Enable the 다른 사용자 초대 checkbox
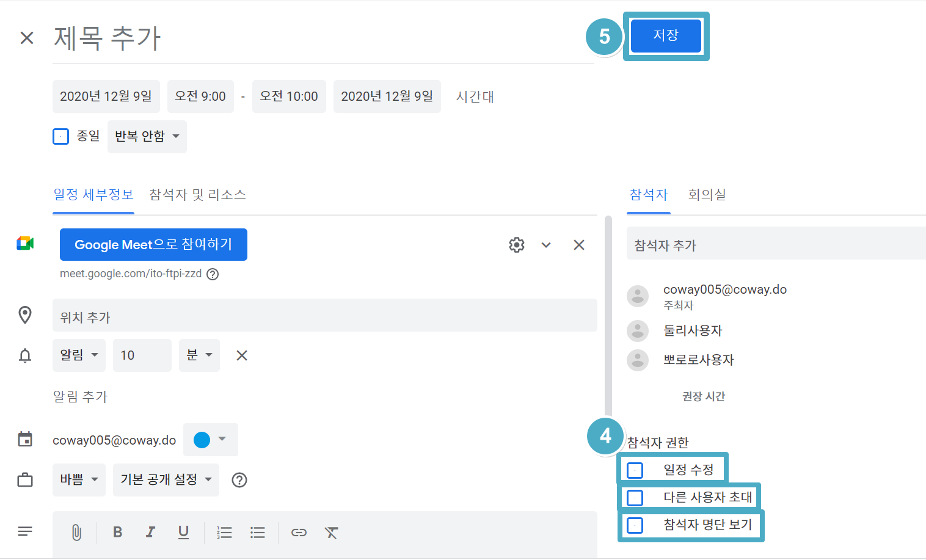Screen dimensions: 926x560 tap(635, 498)
